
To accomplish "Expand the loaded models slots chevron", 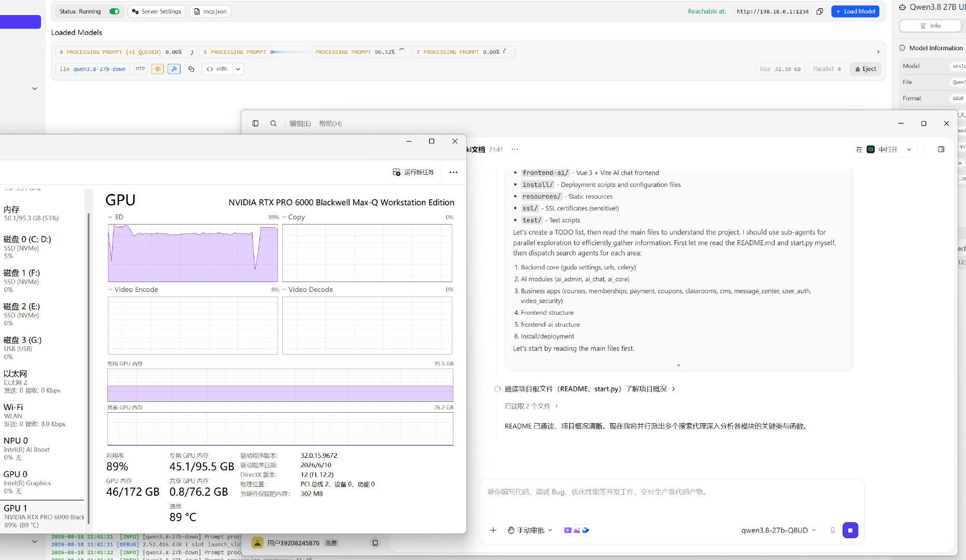I will tap(878, 52).
